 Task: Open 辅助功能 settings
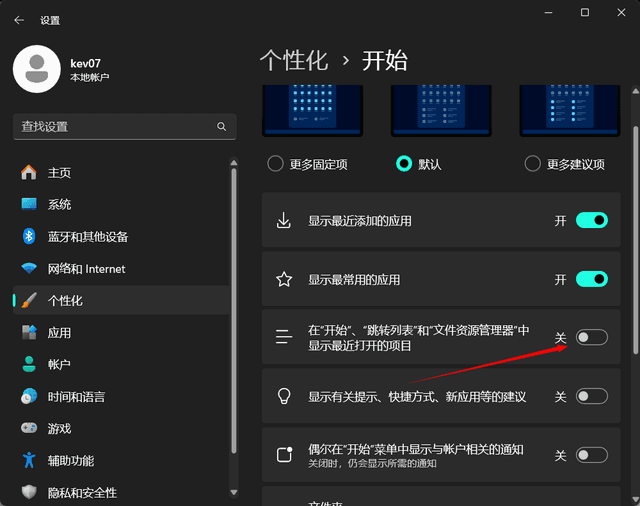click(70, 461)
